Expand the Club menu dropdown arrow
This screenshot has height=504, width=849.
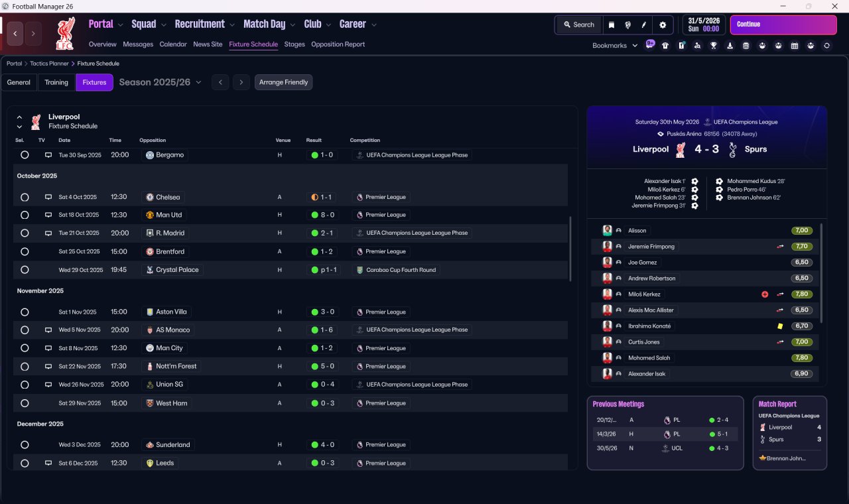pos(328,25)
